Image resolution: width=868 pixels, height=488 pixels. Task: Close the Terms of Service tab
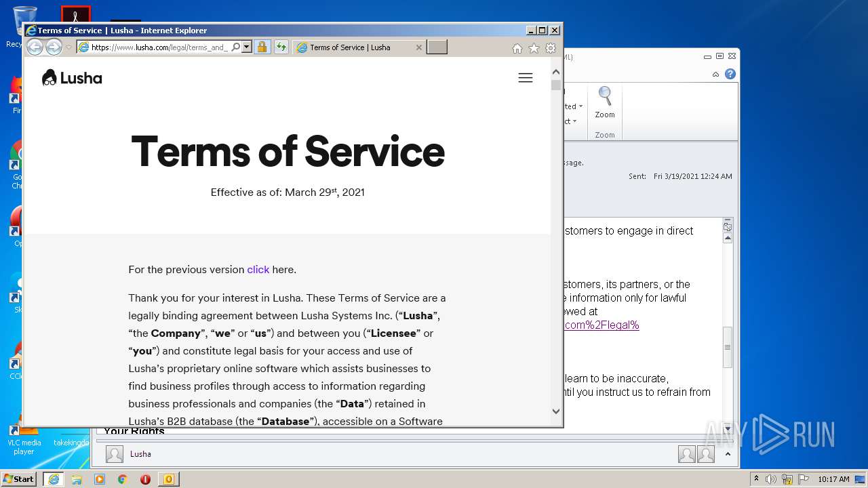[x=418, y=47]
